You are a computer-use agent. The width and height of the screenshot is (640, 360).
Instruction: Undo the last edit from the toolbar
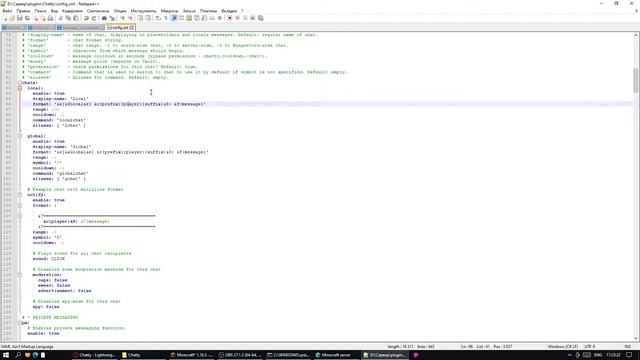(x=86, y=18)
